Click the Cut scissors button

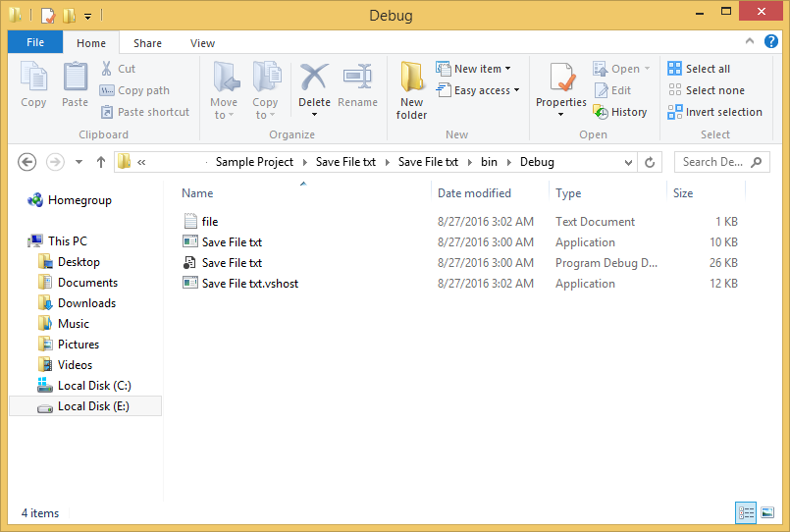(119, 69)
